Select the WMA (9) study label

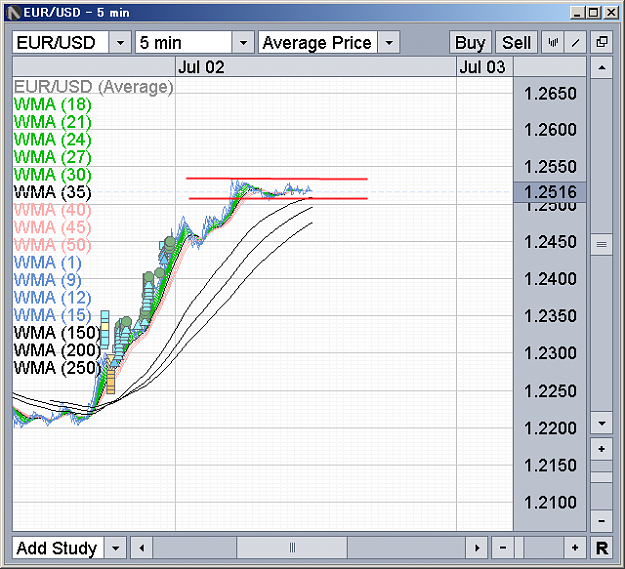(x=47, y=280)
